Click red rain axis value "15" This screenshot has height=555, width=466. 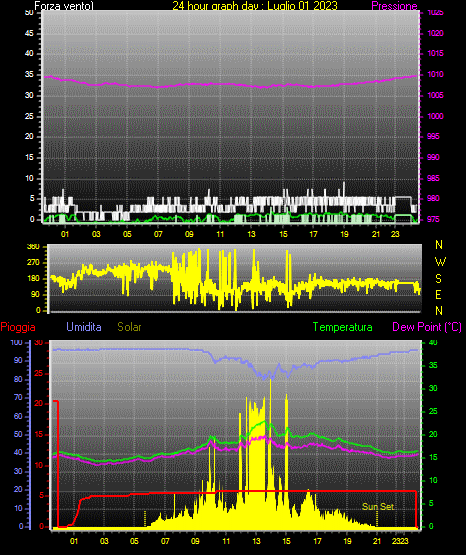click(39, 434)
